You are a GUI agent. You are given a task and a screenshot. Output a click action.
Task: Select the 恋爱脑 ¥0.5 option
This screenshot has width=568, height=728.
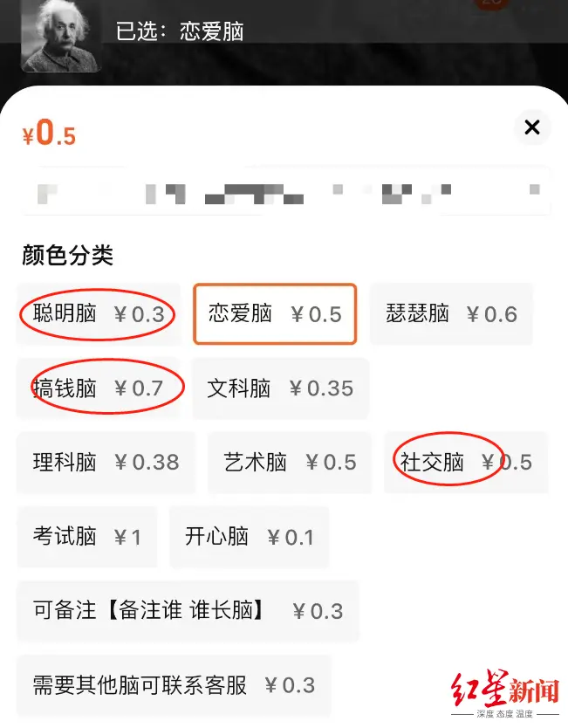pos(275,314)
